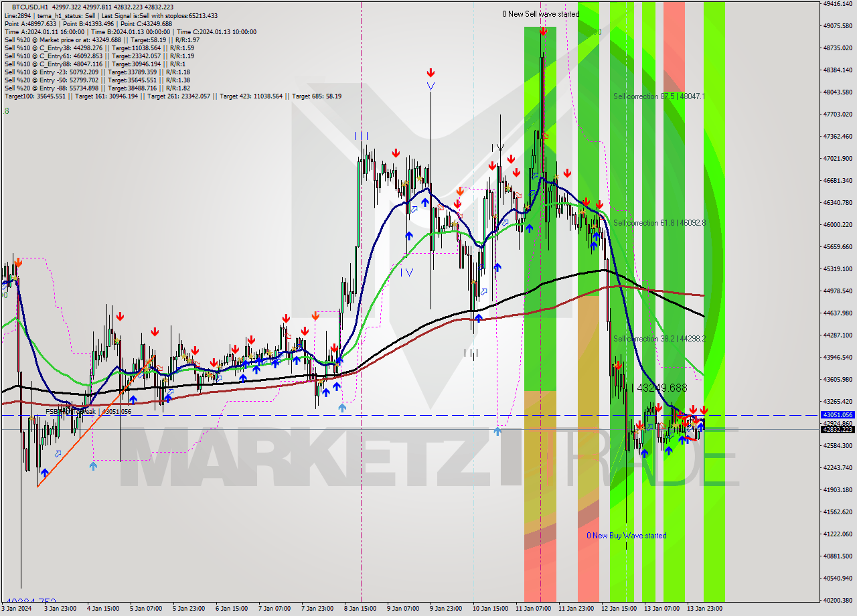Click the '13 Jan 07:00' time axis label
This screenshot has width=857, height=616.
click(662, 609)
